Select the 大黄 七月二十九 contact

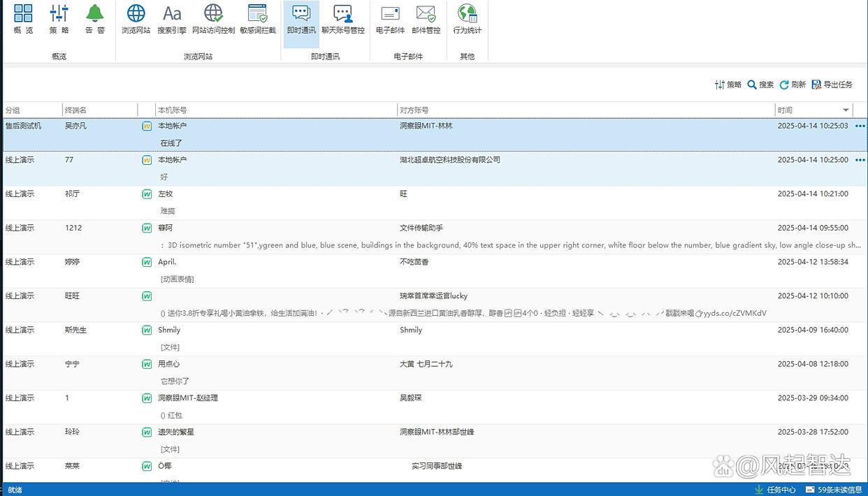click(x=426, y=364)
